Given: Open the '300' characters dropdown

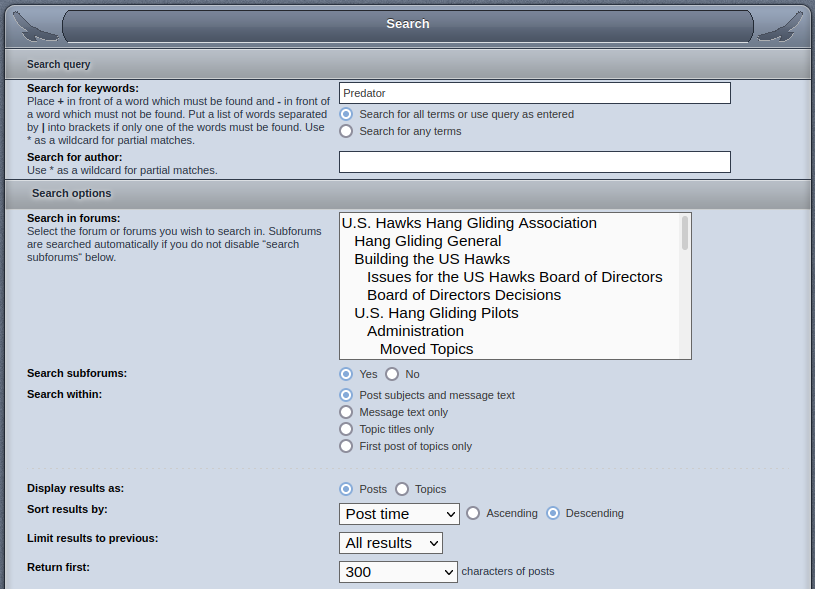Looking at the screenshot, I should (x=398, y=572).
